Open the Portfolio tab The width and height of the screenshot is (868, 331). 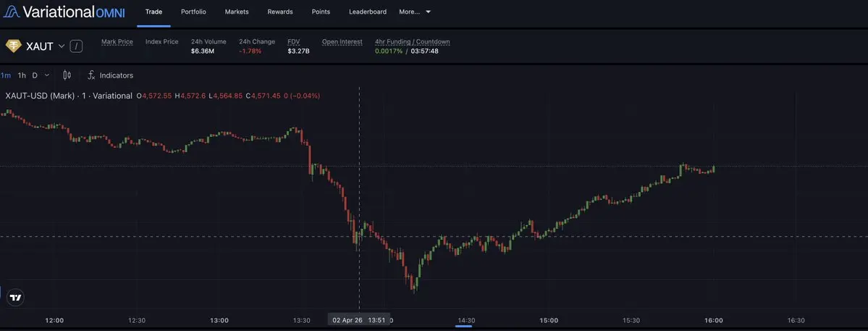tap(193, 12)
